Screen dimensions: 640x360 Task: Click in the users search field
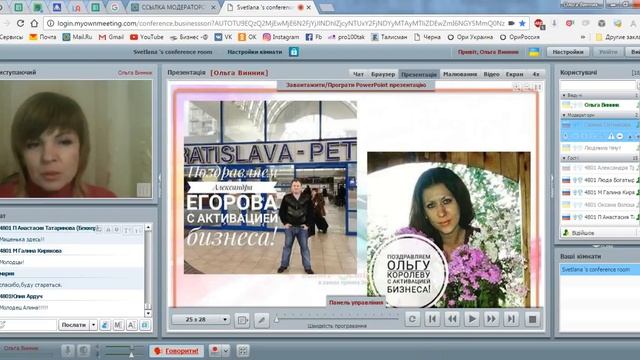point(598,85)
